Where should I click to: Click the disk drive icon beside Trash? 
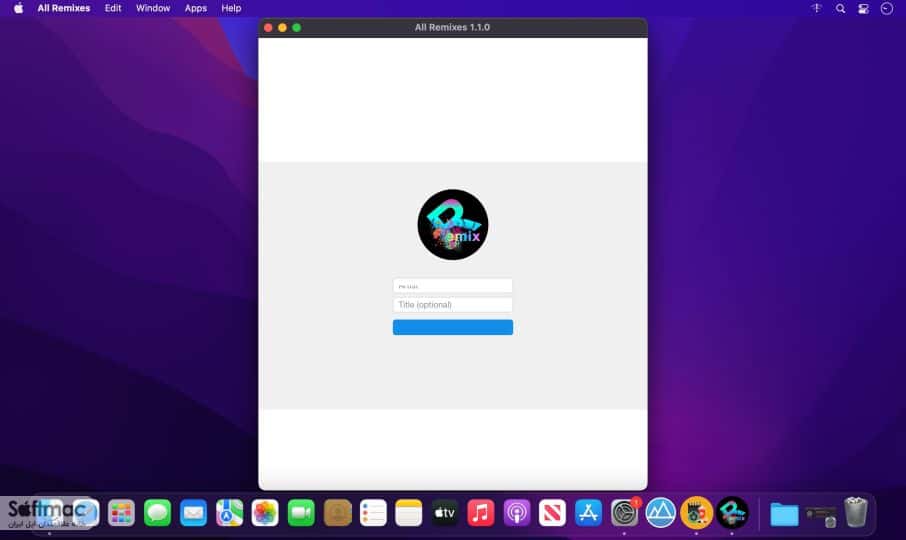pos(821,516)
